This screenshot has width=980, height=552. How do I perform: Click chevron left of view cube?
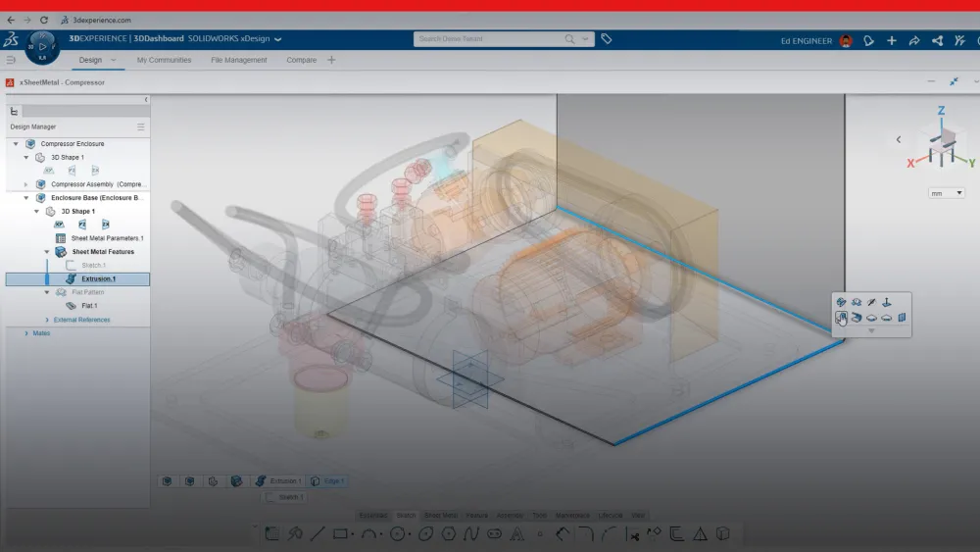click(x=899, y=140)
